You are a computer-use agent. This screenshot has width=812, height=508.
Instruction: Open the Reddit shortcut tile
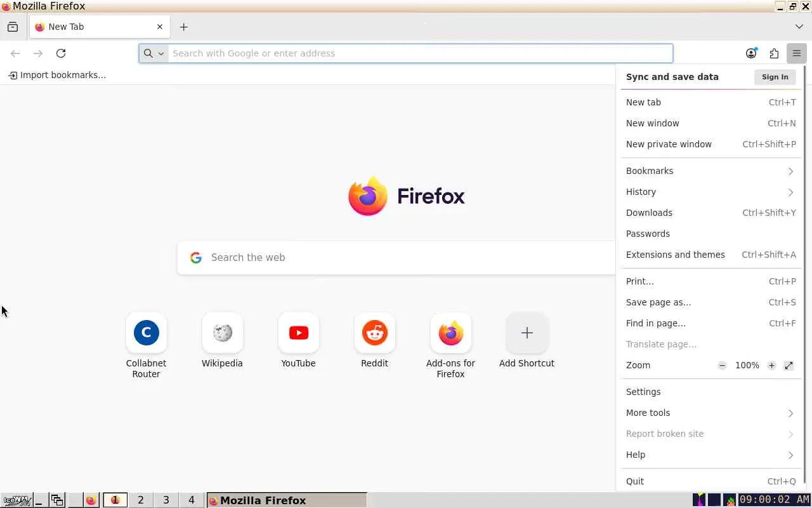[374, 341]
